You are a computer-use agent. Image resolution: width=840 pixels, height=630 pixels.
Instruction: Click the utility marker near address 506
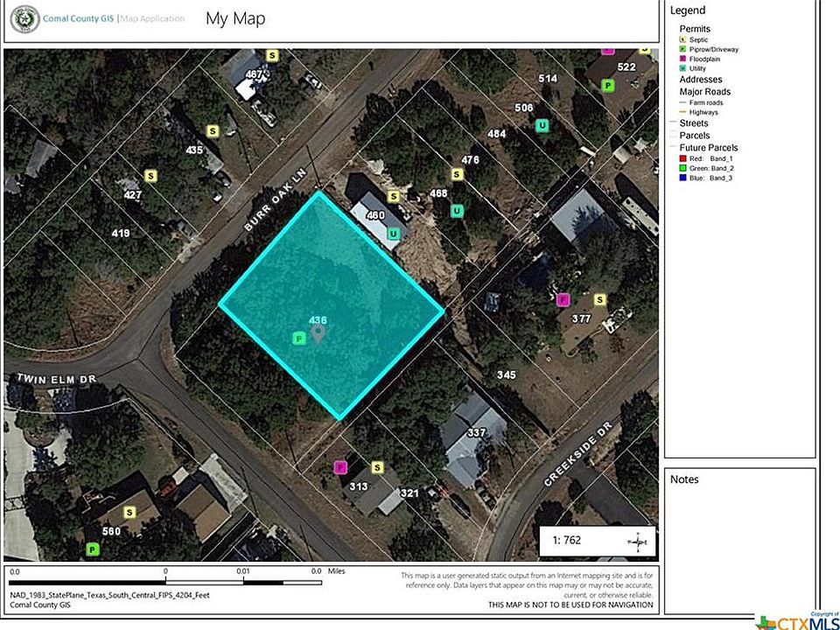(542, 125)
